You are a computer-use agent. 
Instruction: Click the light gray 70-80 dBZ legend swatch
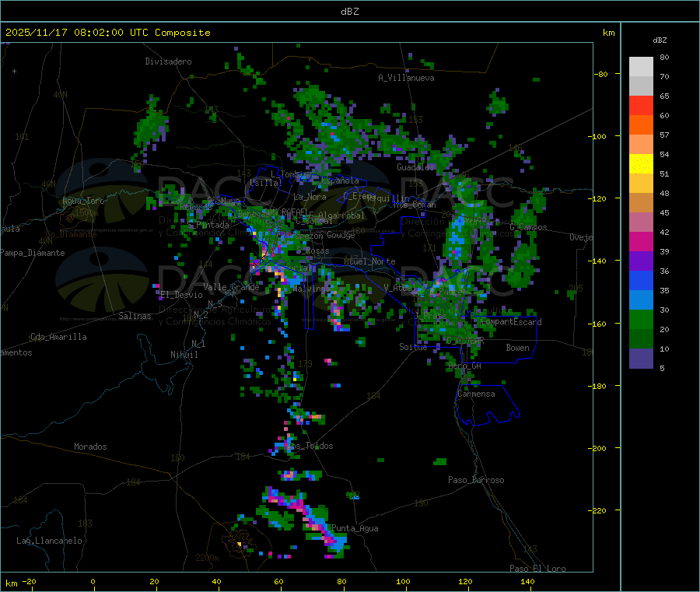click(641, 67)
